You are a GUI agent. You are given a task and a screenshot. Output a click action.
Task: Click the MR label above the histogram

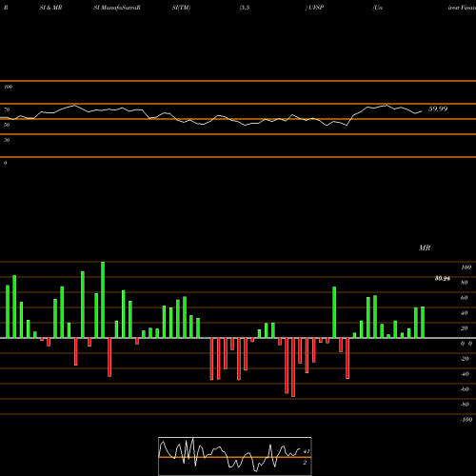point(425,248)
